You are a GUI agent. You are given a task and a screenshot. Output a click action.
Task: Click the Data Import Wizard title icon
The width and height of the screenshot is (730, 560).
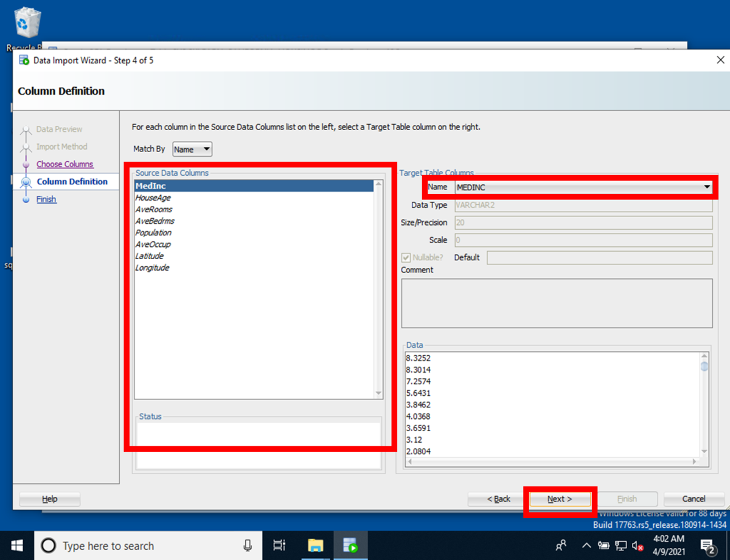[24, 60]
